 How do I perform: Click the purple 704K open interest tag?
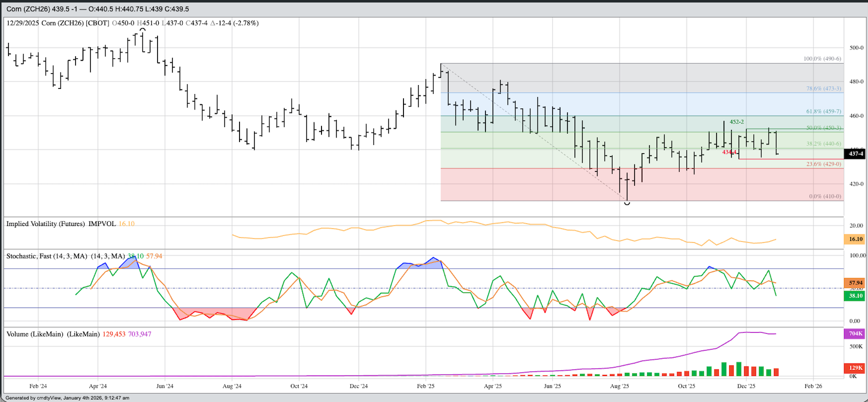pos(855,333)
